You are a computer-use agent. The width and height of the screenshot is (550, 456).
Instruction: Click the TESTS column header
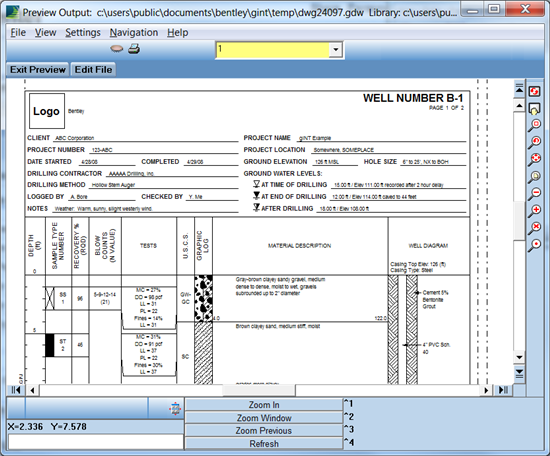coord(148,246)
